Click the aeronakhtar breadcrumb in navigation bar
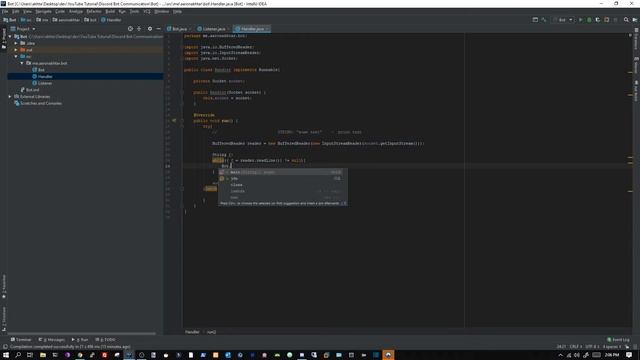The height and width of the screenshot is (360, 640). tap(66, 20)
